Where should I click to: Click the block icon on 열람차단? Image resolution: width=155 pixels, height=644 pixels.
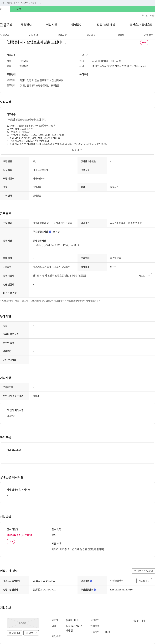pos(27,633)
